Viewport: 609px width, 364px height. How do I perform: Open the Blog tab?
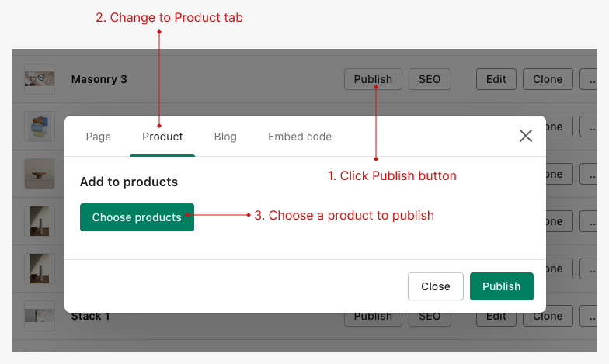(x=225, y=137)
